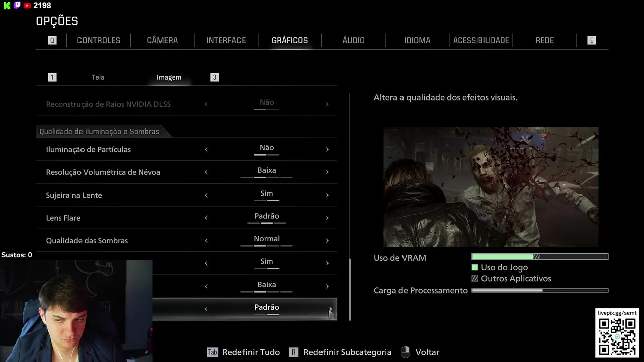Right arrow of the highlighted Padrão row
Image resolution: width=644 pixels, height=362 pixels.
point(330,309)
